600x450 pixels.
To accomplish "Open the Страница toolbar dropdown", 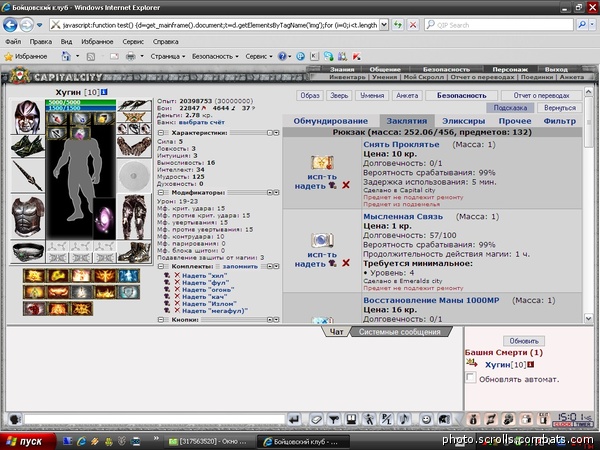I will (168, 56).
